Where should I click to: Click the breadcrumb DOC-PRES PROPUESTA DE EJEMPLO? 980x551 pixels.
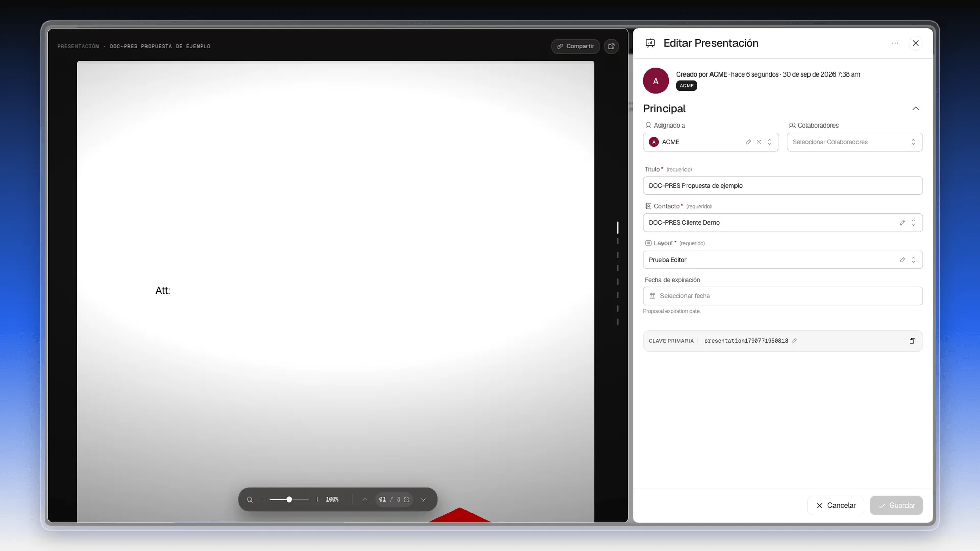pyautogui.click(x=160, y=46)
